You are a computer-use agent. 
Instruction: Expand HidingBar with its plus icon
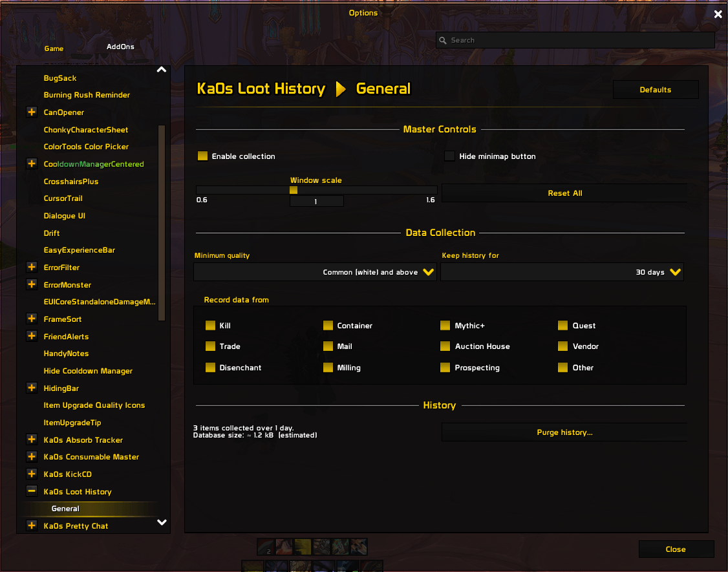(x=32, y=388)
